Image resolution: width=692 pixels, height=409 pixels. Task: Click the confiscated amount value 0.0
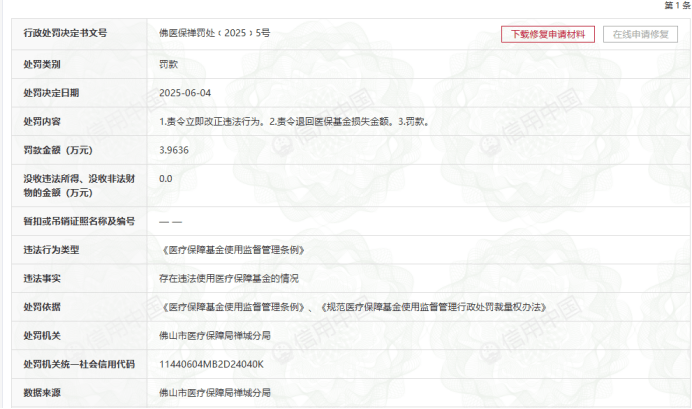pos(166,179)
